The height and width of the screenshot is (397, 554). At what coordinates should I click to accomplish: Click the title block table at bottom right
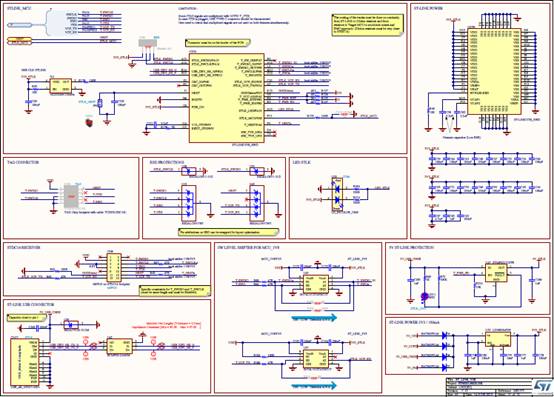(x=499, y=386)
